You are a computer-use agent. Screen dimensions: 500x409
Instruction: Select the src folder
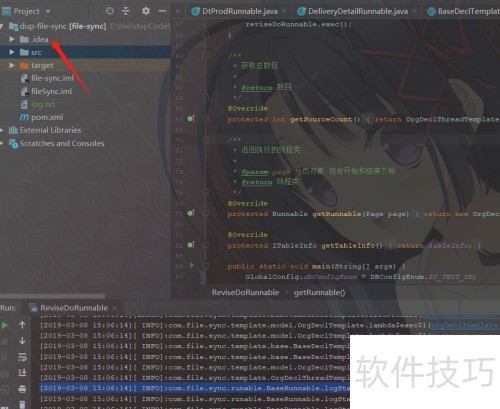[x=36, y=52]
